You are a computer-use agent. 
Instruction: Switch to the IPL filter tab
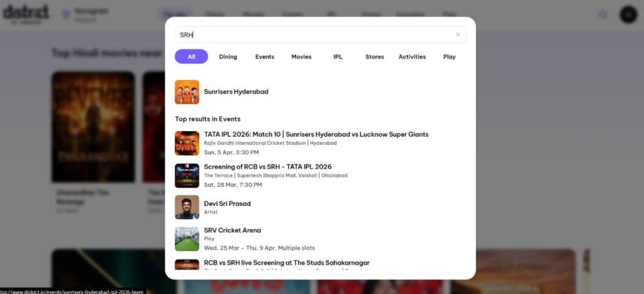click(338, 57)
